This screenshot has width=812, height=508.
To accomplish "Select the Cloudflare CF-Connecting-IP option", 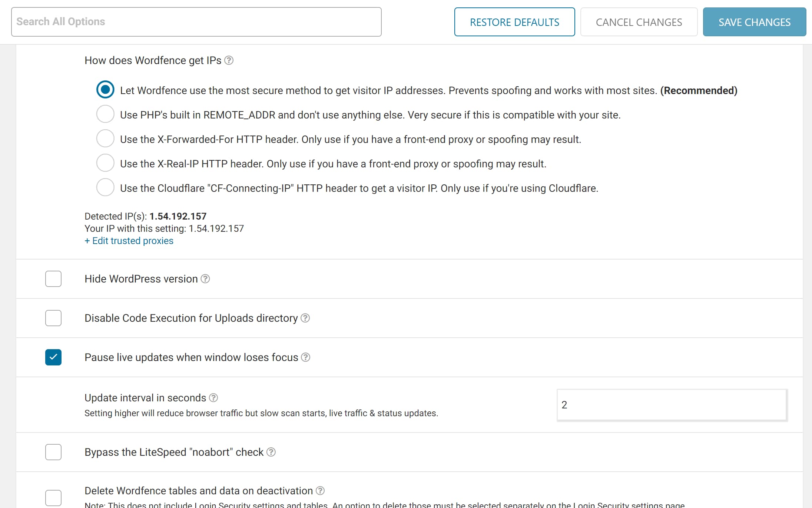I will click(105, 187).
